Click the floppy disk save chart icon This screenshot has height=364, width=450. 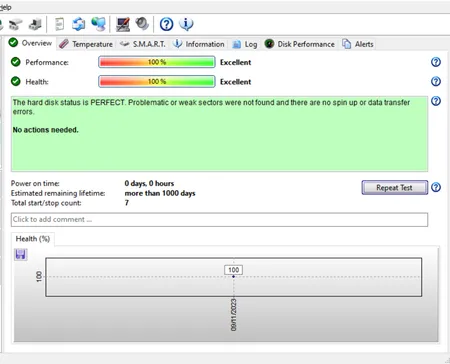[21, 255]
